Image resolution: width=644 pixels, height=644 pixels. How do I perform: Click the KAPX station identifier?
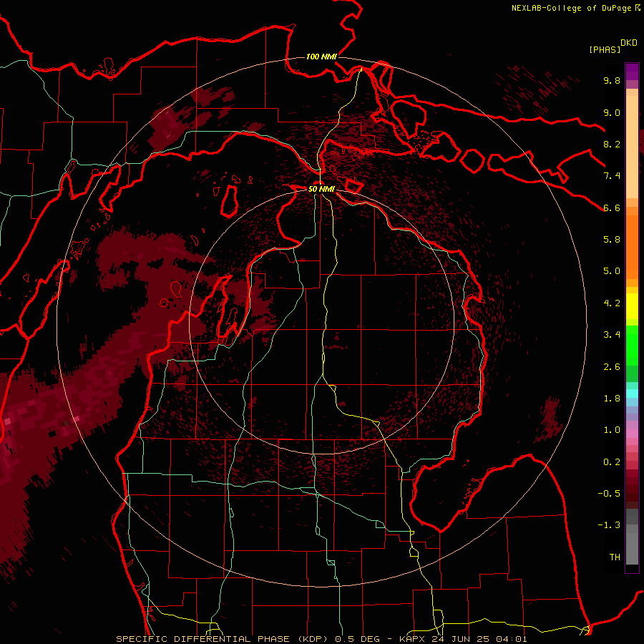coord(414,639)
